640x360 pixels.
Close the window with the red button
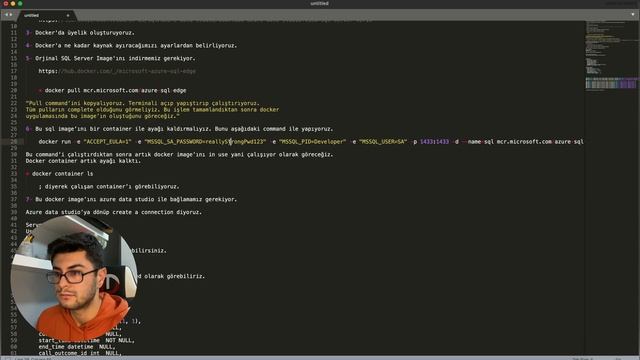(6, 3)
